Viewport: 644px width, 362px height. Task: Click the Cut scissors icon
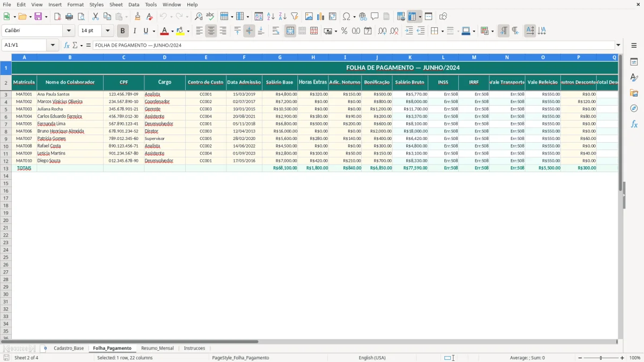pyautogui.click(x=96, y=17)
